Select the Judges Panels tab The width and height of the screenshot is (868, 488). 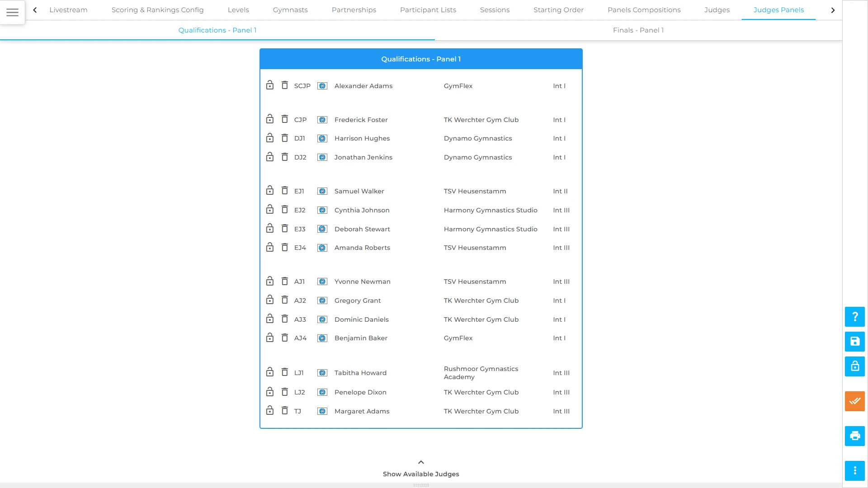(x=778, y=10)
